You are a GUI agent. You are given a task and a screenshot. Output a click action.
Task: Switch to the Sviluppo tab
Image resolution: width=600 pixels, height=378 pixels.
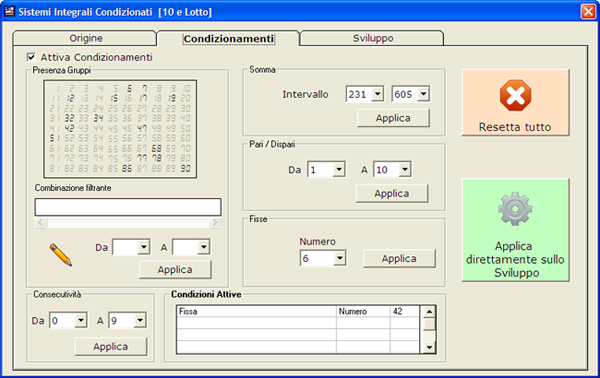tap(373, 38)
